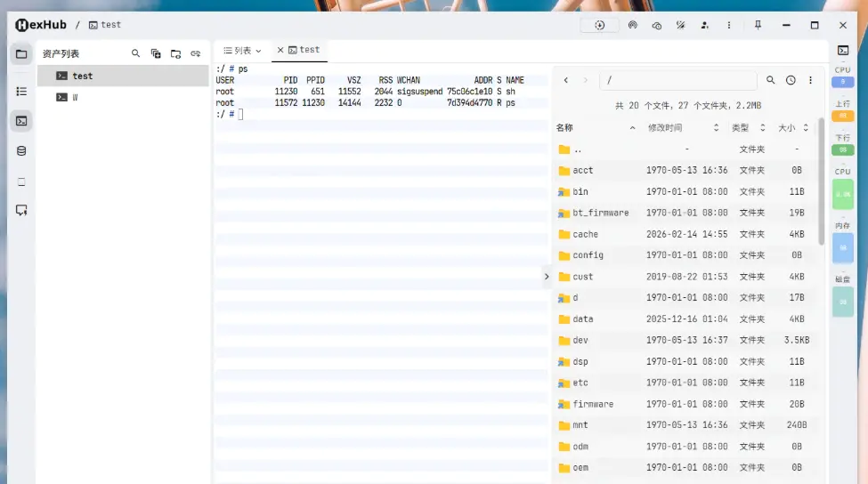Click the terminal icon in left sidebar
868x484 pixels.
tap(21, 121)
